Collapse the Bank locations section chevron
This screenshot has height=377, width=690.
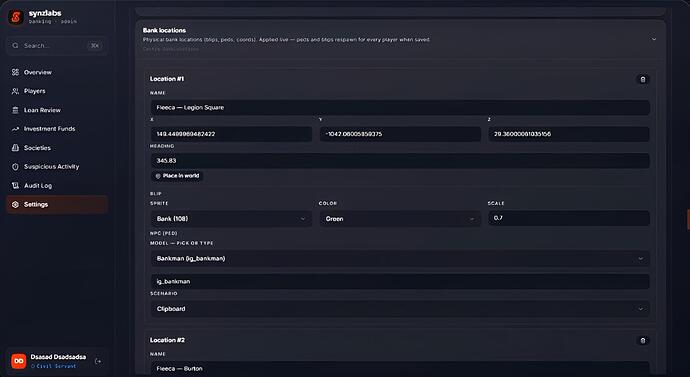[654, 39]
